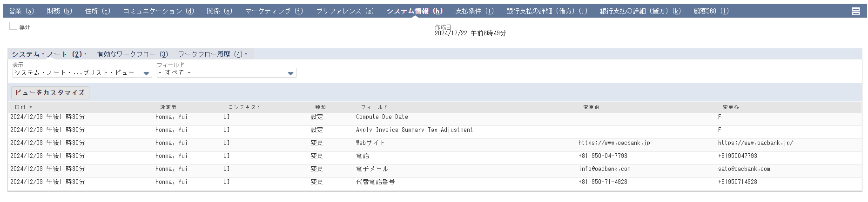
Task: Click the 電話 field cell
Action: [363, 156]
